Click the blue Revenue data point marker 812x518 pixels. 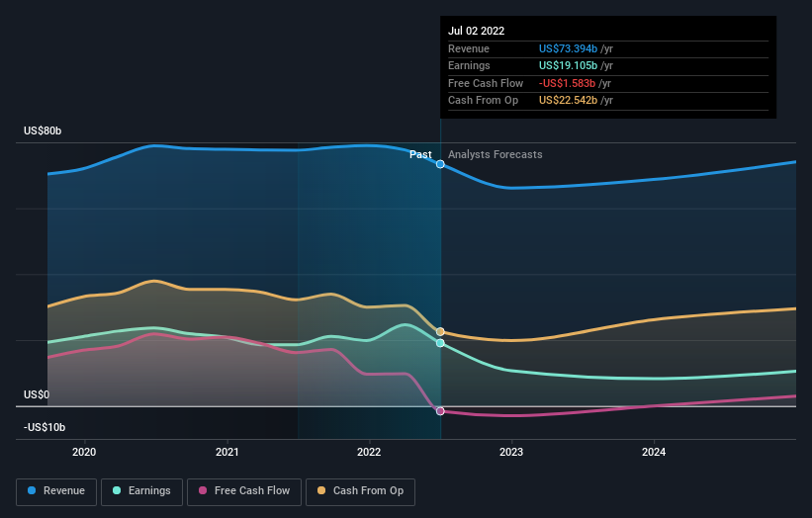[x=440, y=164]
